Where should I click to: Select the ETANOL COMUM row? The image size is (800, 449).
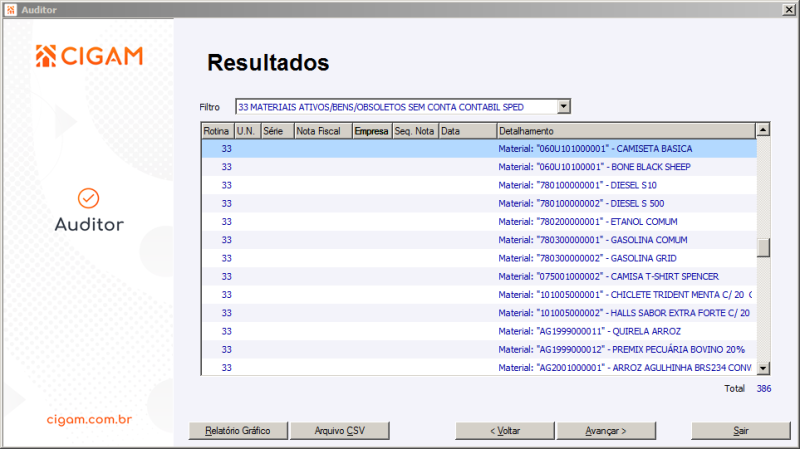click(x=479, y=222)
